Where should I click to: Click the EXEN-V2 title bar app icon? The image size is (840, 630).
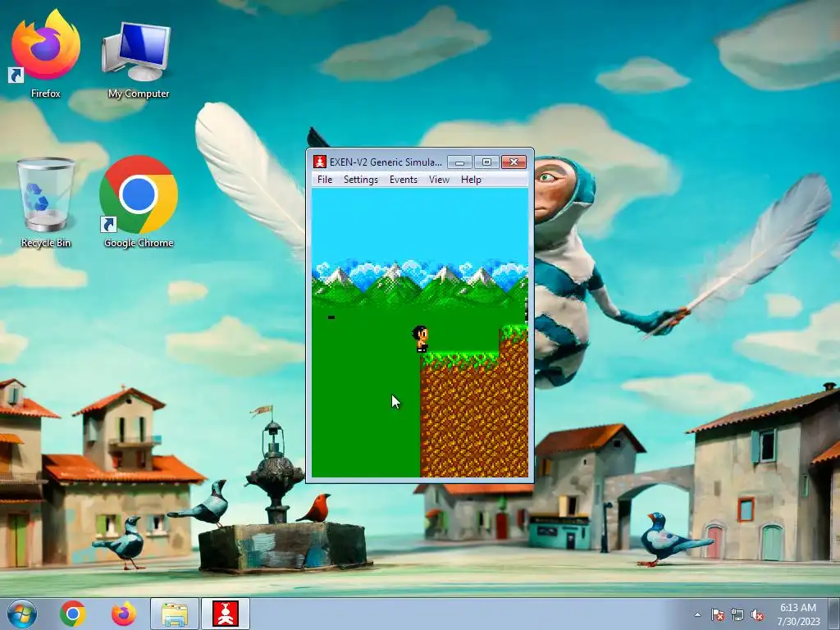(x=320, y=162)
